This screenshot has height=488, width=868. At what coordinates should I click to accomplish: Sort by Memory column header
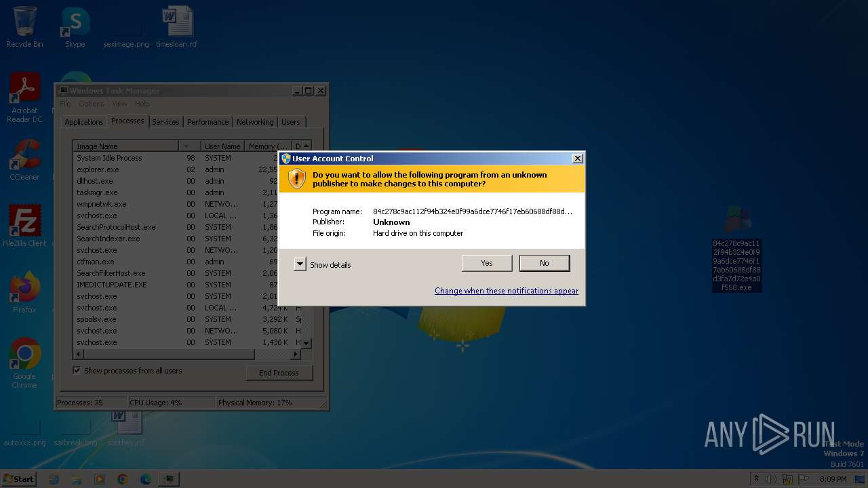coord(268,146)
